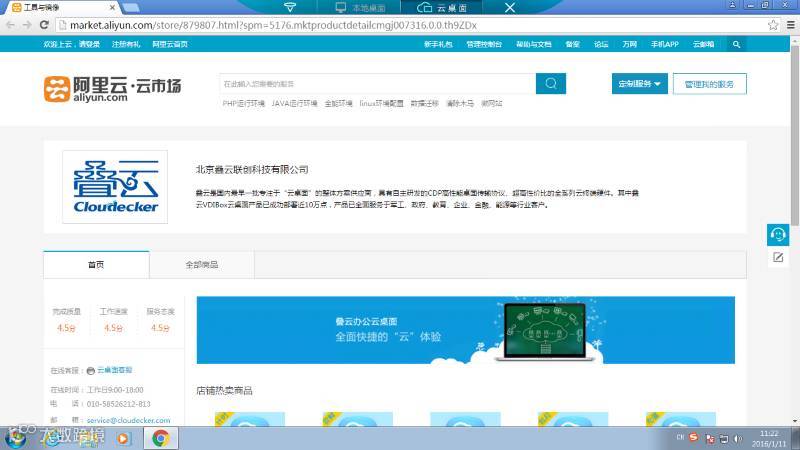Screen dimensions: 800x450
Task: Open the 阿里云首页 link
Action: pyautogui.click(x=170, y=44)
